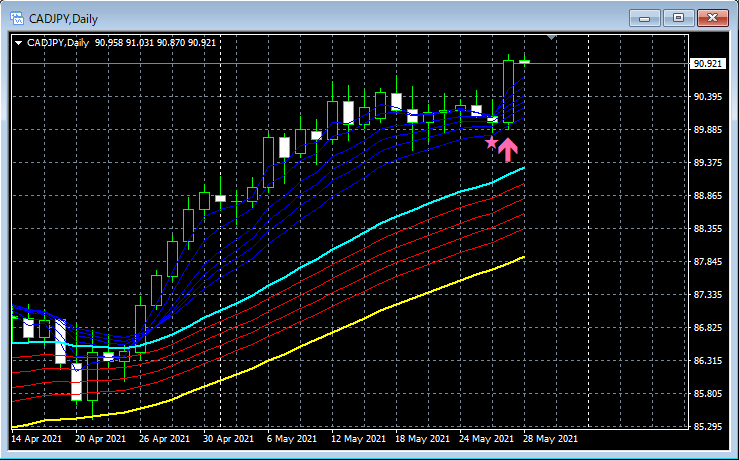Select the last candle at 28 May
The height and width of the screenshot is (460, 740).
tap(524, 61)
